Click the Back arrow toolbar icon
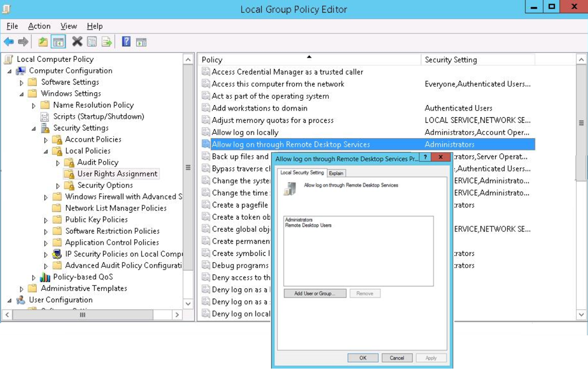The width and height of the screenshot is (588, 369). (9, 42)
